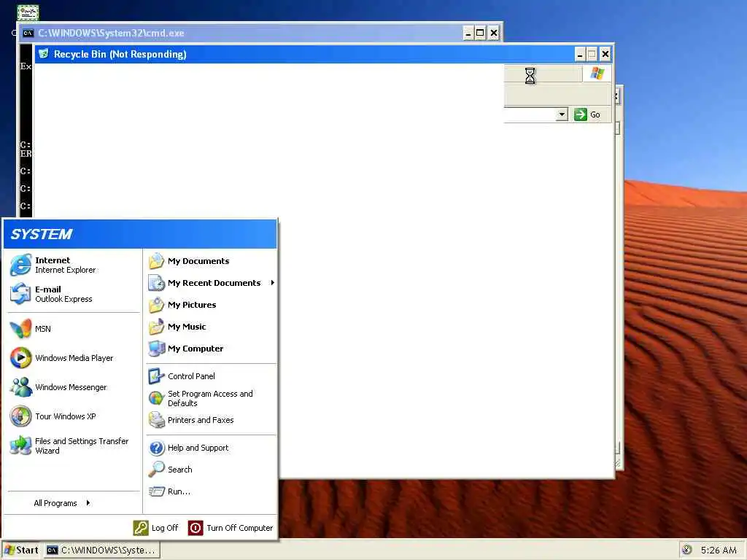
Task: Maximize the cmd.exe window
Action: click(x=480, y=33)
